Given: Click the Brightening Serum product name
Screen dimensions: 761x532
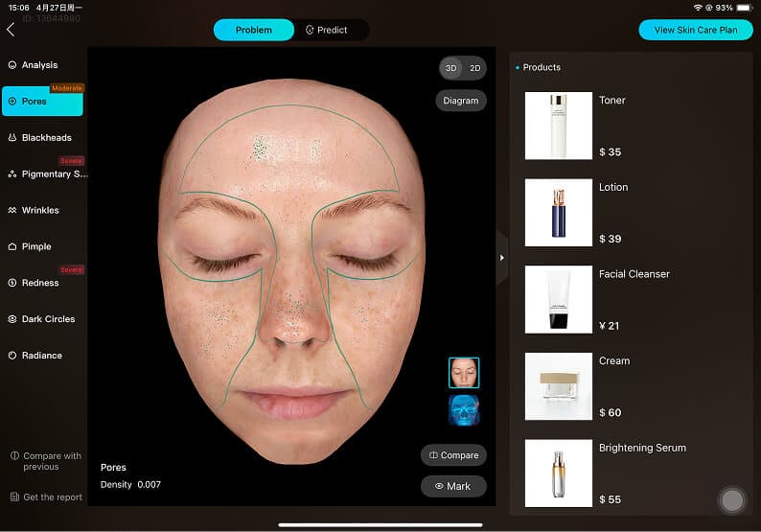Looking at the screenshot, I should tap(642, 448).
